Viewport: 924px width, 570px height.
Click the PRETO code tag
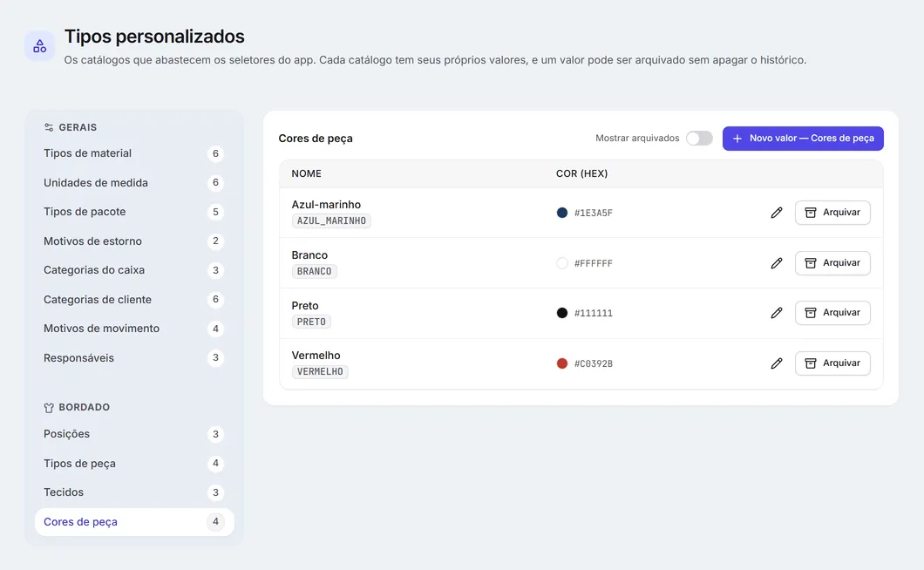[x=311, y=322]
